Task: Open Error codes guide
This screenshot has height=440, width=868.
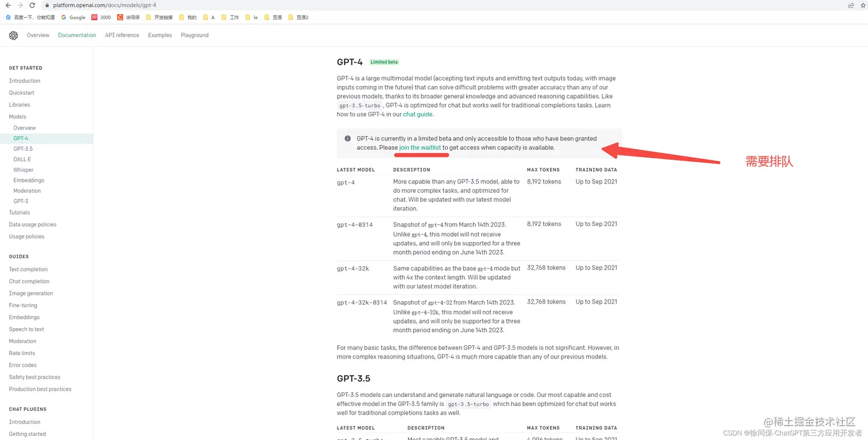Action: click(23, 365)
